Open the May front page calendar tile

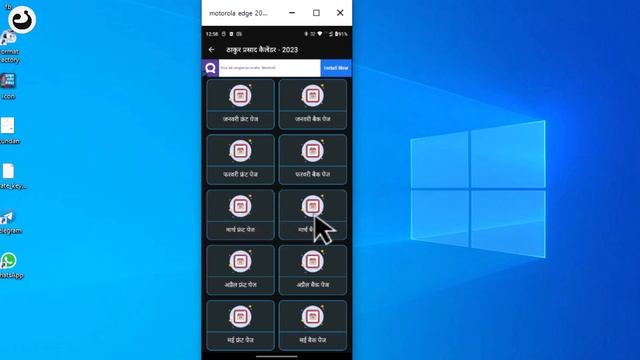click(240, 325)
